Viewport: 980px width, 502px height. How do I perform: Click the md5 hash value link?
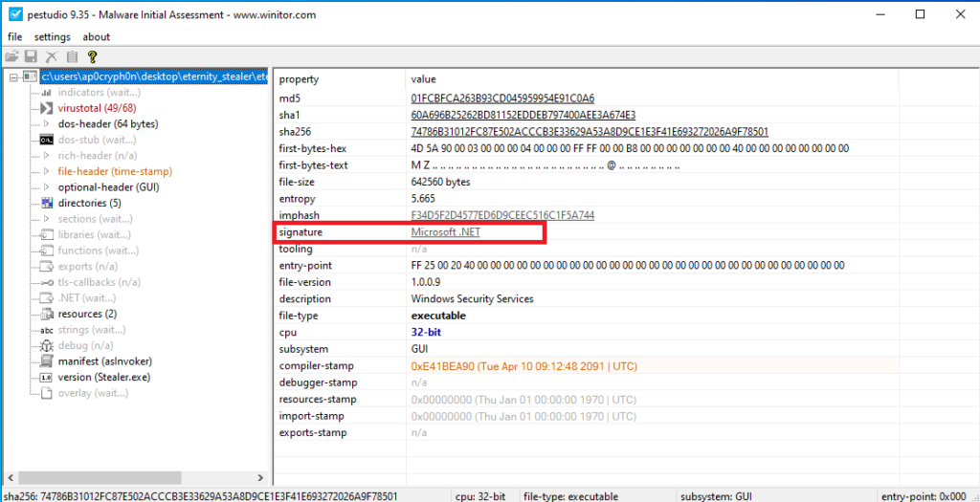(502, 98)
